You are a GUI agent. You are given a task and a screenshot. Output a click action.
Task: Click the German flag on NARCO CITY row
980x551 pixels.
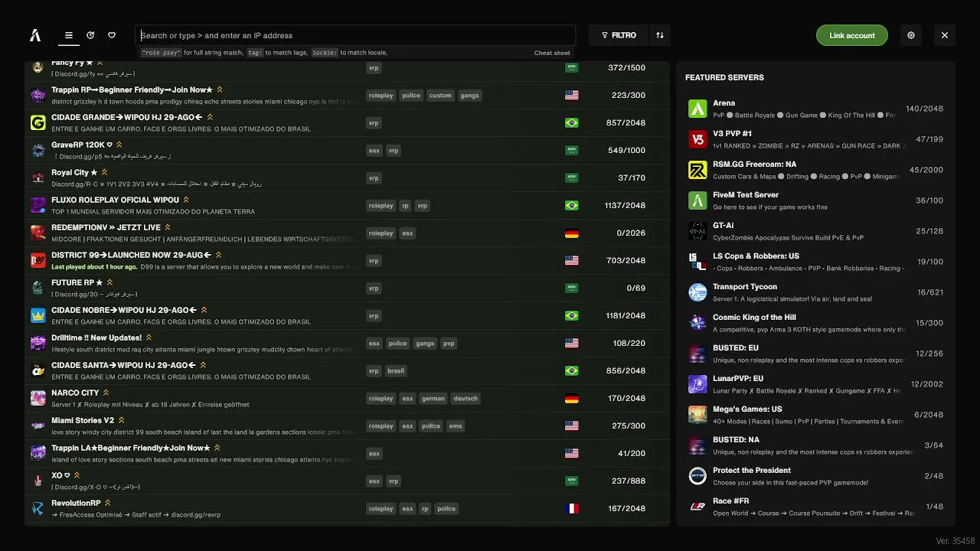click(x=571, y=398)
